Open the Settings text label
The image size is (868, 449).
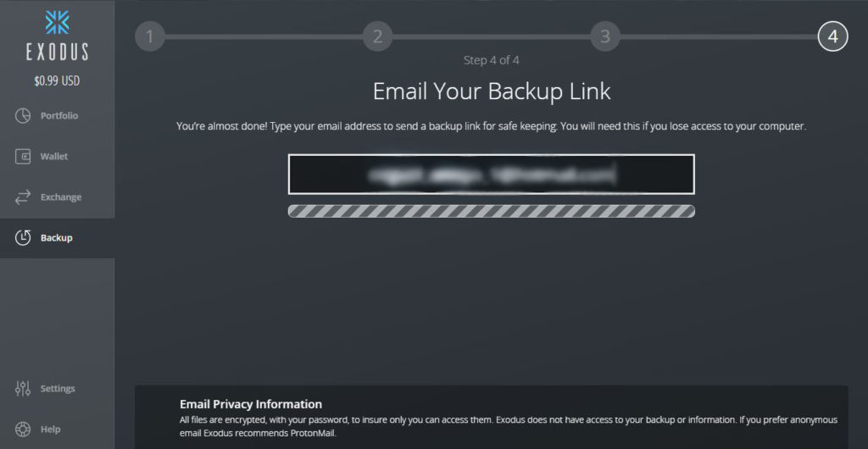[x=58, y=389]
